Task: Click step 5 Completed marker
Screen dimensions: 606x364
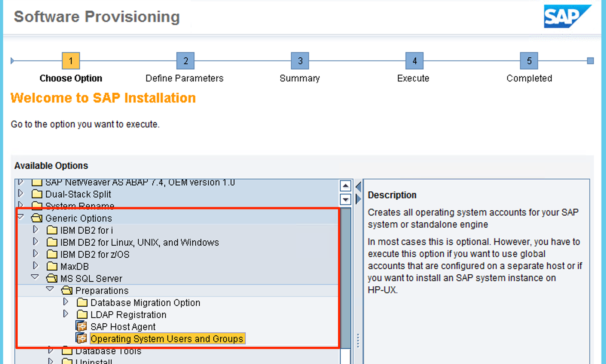Action: click(x=529, y=61)
